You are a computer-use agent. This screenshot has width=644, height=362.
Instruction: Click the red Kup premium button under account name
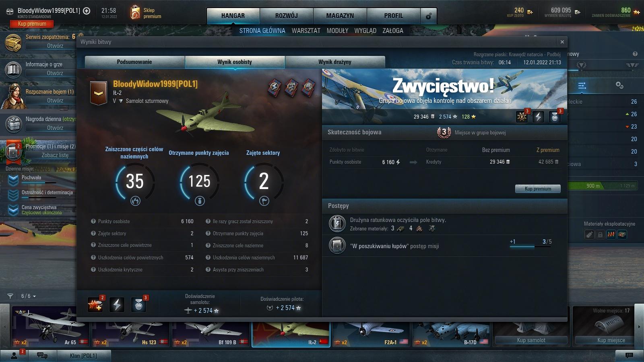tap(32, 24)
